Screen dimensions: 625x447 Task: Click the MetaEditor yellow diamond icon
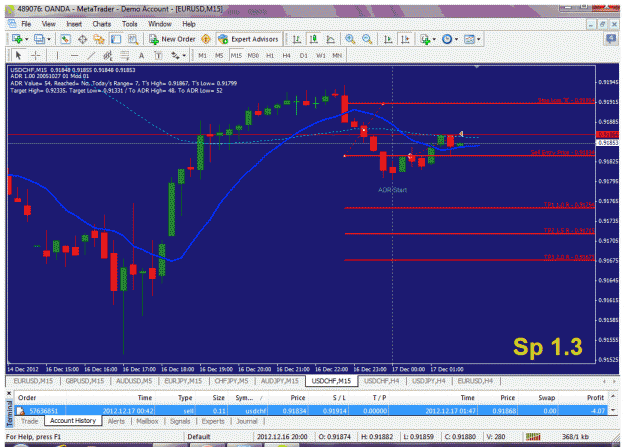tap(206, 39)
